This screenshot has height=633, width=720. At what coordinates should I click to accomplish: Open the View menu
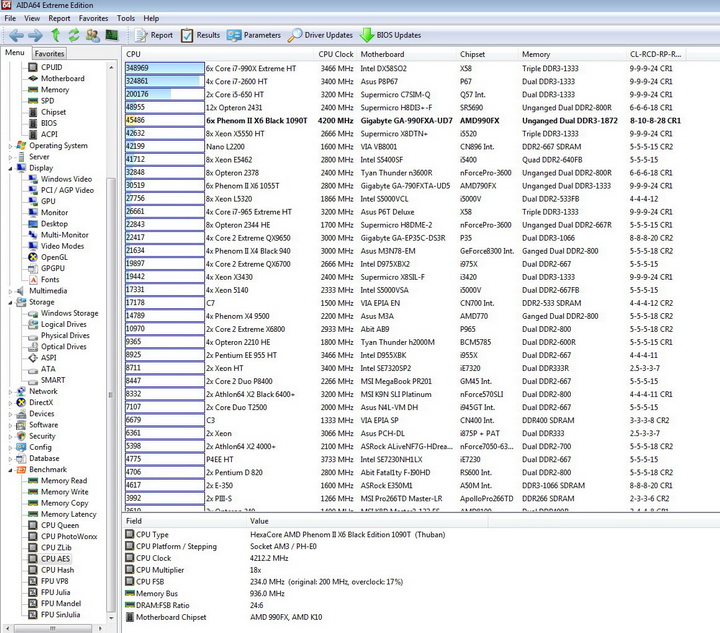tap(32, 18)
